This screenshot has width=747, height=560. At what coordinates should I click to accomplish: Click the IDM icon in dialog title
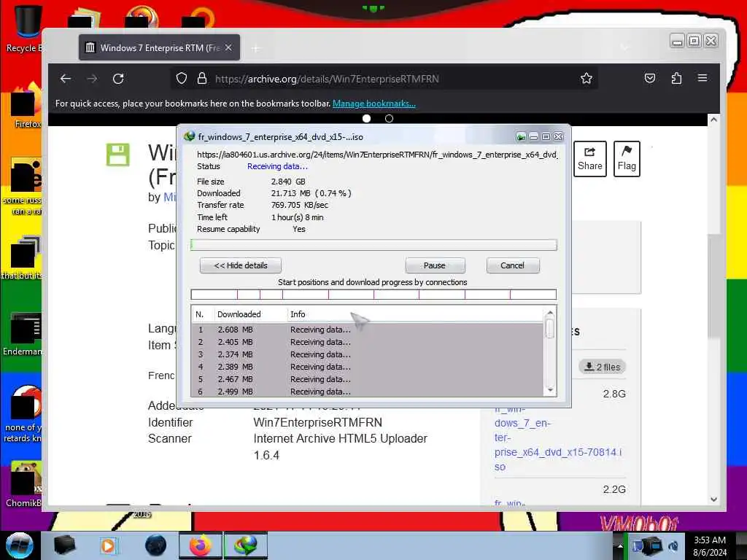(x=190, y=136)
